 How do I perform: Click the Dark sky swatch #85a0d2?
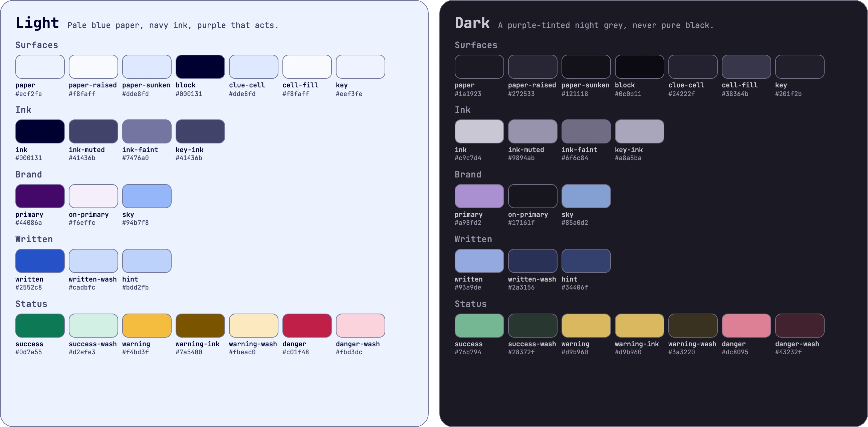tap(586, 196)
